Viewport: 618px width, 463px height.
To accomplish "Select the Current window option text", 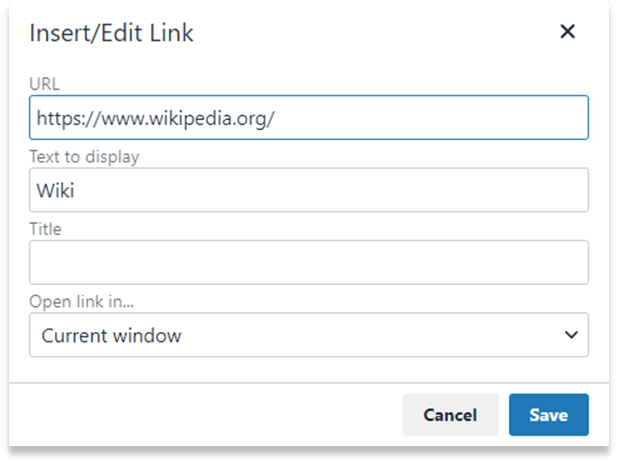I will (x=112, y=336).
